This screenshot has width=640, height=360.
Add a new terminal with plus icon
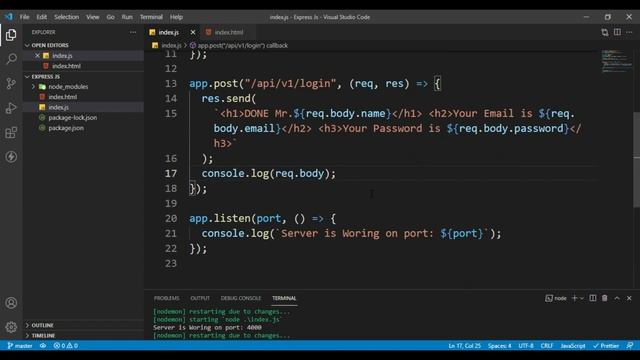click(574, 298)
